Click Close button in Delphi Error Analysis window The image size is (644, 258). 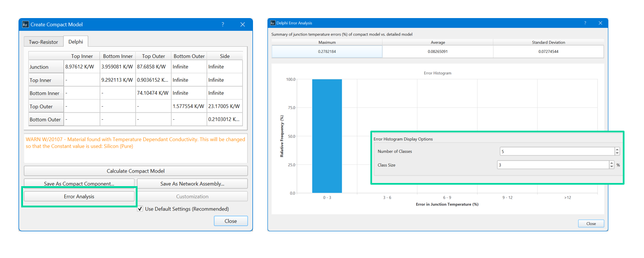pos(591,224)
